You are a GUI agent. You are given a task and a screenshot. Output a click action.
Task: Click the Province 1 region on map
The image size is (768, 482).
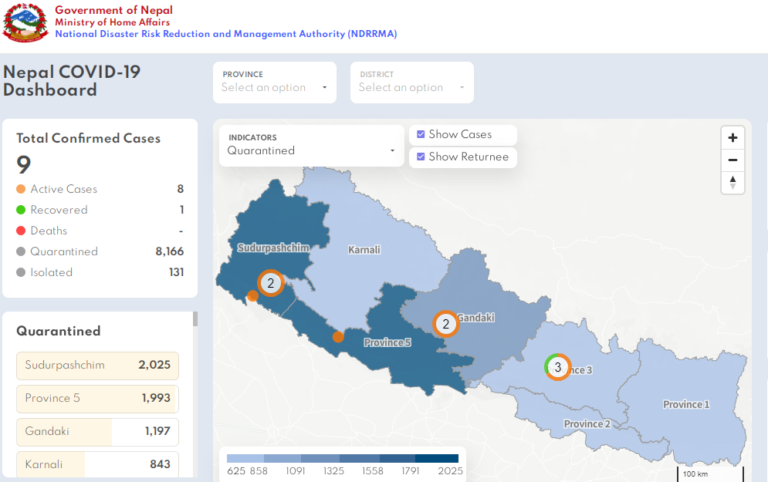pyautogui.click(x=686, y=404)
